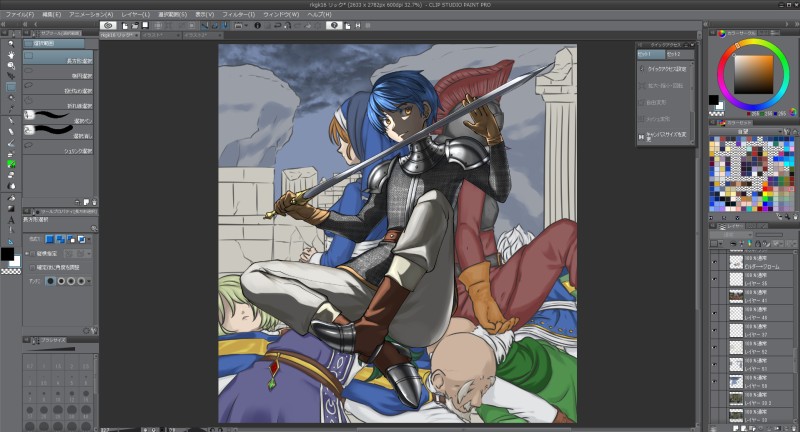The width and height of the screenshot is (800, 432).
Task: Select the Text tool (A icon)
Action: coord(11,220)
